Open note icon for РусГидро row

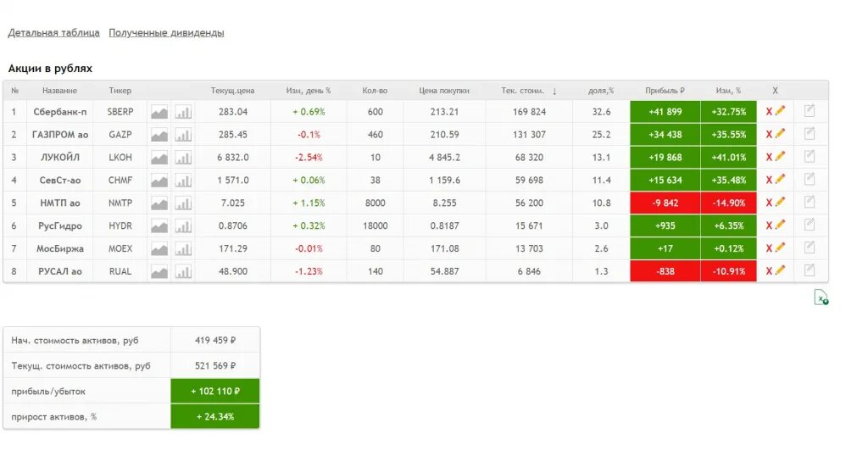810,225
